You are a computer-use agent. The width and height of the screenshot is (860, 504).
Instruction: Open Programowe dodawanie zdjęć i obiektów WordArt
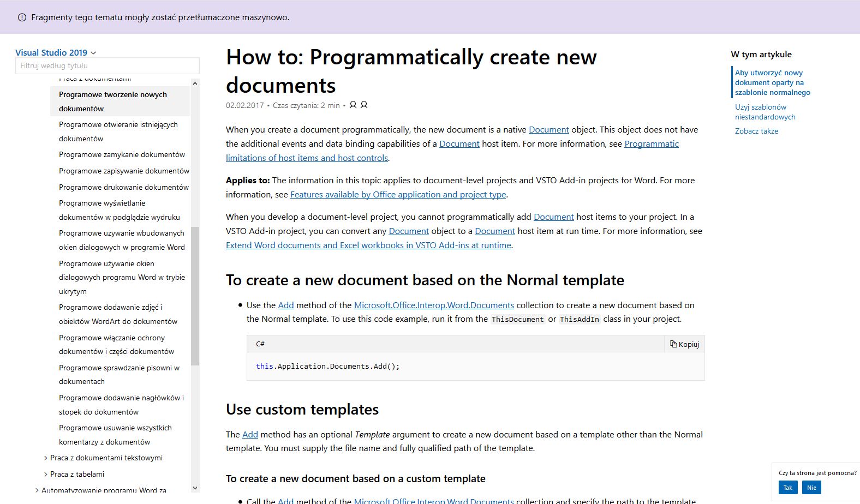tap(118, 314)
